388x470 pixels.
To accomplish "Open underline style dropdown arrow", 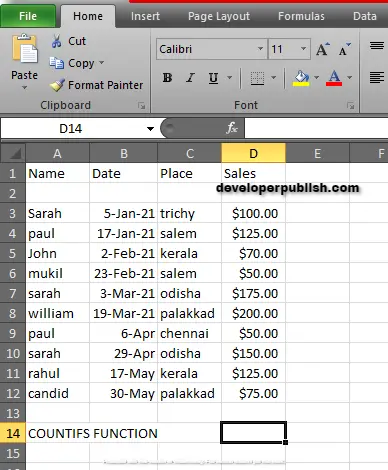I will click(229, 78).
